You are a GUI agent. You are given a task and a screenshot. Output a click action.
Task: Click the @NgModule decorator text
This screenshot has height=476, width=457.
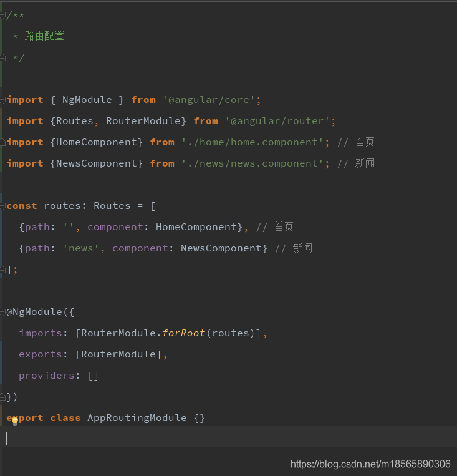[x=34, y=312]
